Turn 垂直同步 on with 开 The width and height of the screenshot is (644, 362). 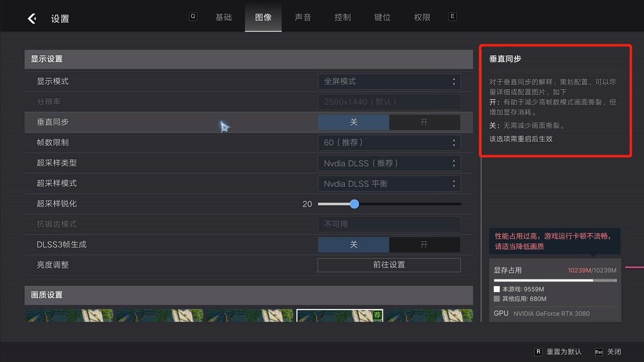click(x=424, y=122)
